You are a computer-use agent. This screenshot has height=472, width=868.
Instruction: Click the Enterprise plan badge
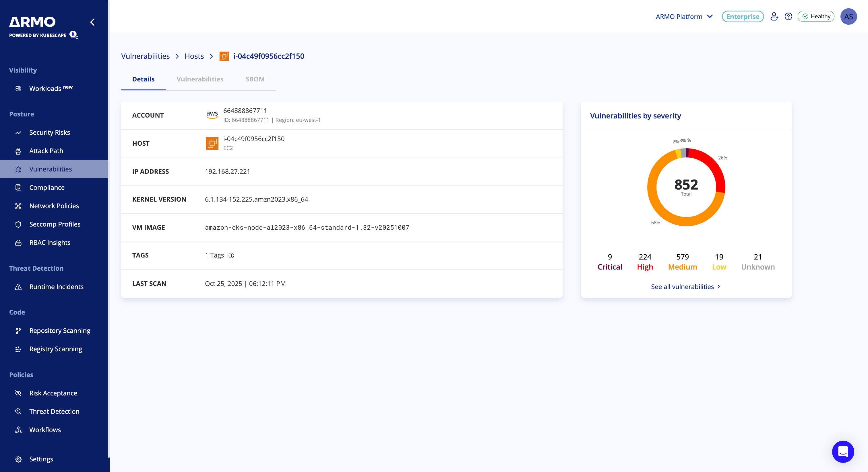tap(742, 17)
